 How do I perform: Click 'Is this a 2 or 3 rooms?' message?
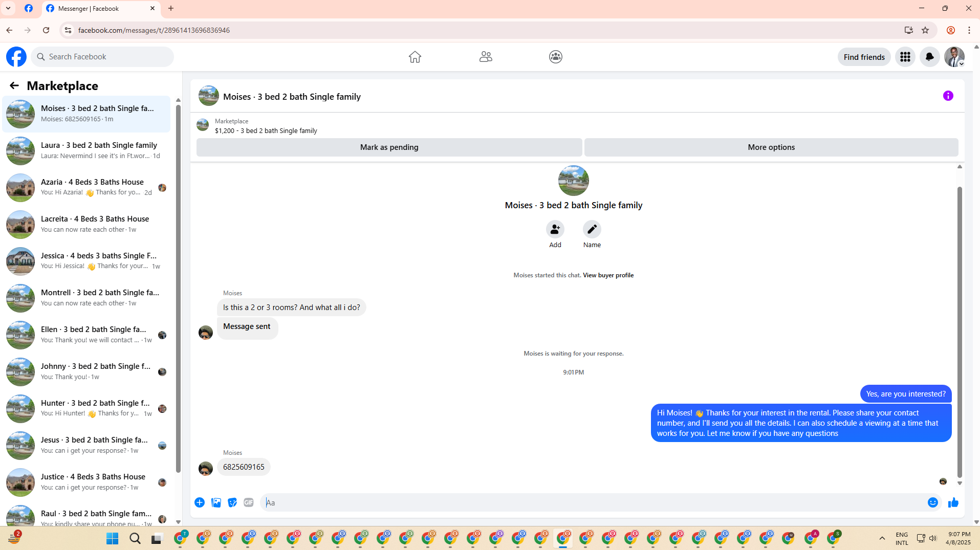point(291,307)
